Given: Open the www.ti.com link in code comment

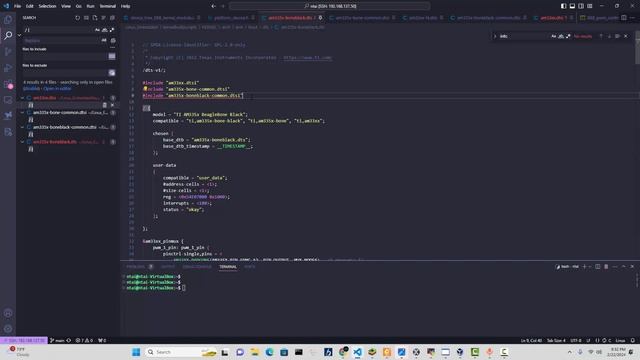Looking at the screenshot, I should [307, 58].
